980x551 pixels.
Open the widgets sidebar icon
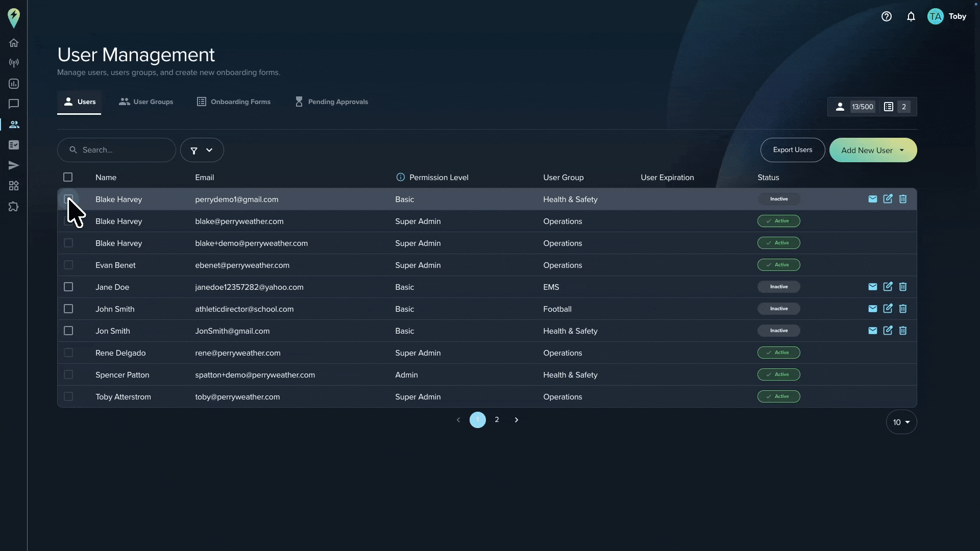[x=14, y=186]
